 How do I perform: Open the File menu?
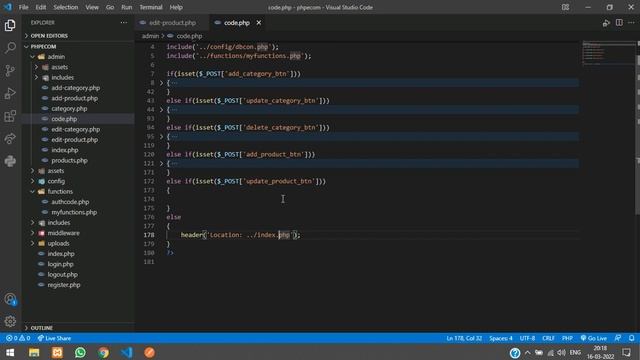point(24,7)
